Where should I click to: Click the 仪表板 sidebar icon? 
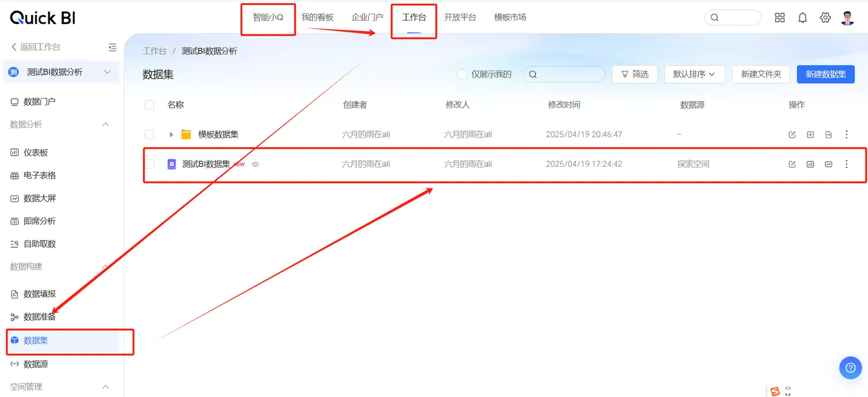click(x=14, y=153)
